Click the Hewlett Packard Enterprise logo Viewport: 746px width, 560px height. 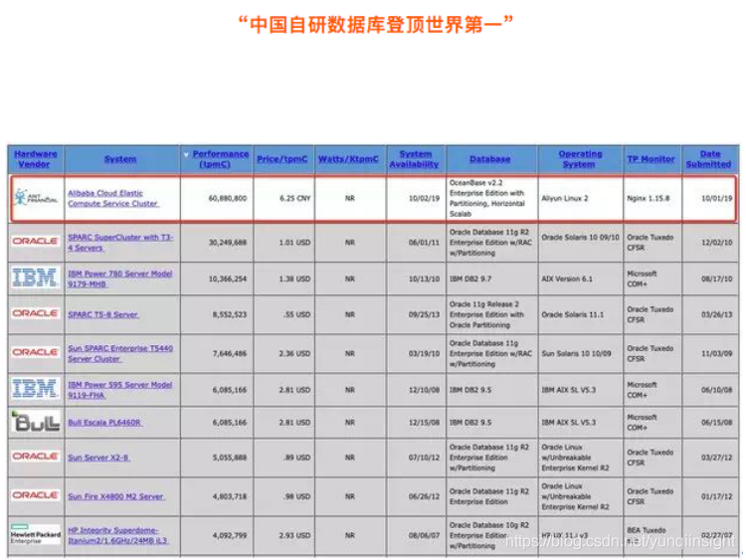tap(36, 535)
